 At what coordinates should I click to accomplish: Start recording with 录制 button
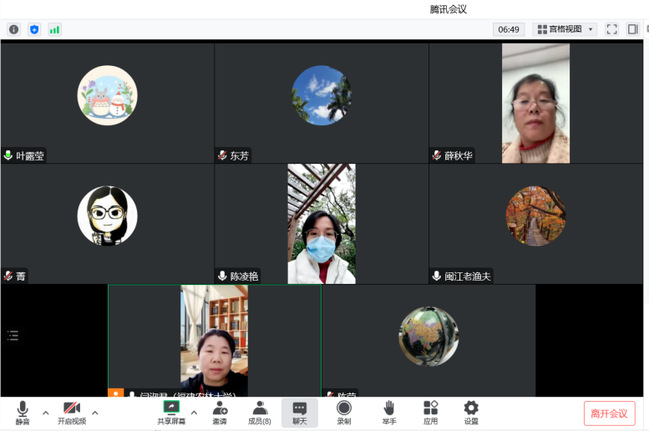pyautogui.click(x=344, y=412)
